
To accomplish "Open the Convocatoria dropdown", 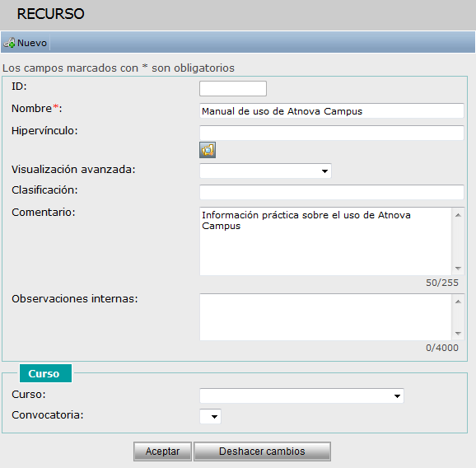I will (x=210, y=416).
